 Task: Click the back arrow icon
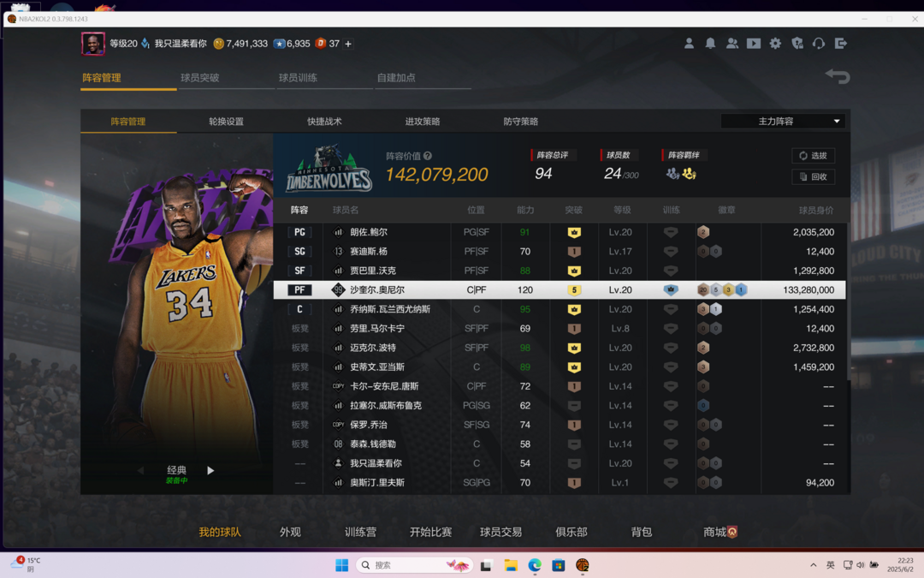(x=838, y=76)
